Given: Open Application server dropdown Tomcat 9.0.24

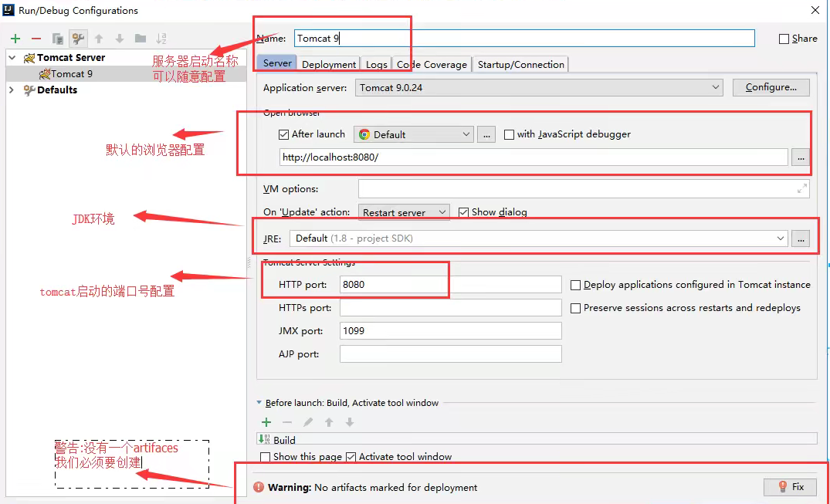Looking at the screenshot, I should click(x=539, y=87).
